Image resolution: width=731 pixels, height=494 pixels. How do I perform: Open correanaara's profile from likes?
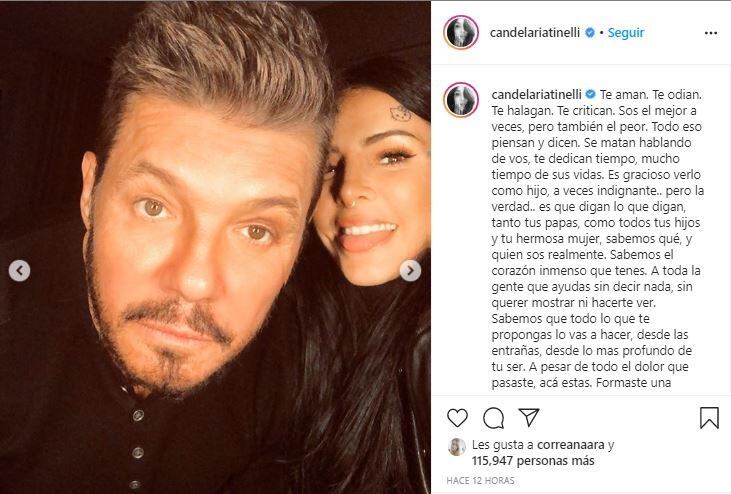[x=571, y=445]
